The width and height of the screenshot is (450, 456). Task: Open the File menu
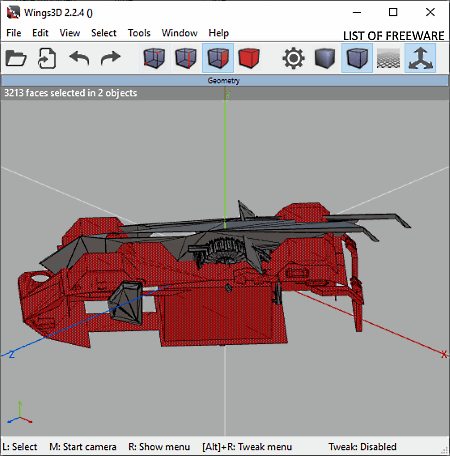click(14, 33)
